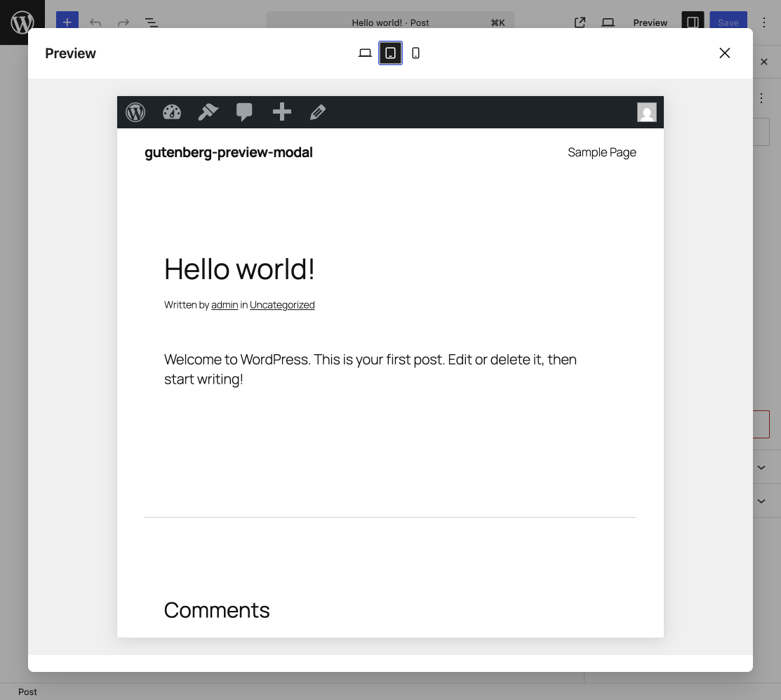Open the device preview laptop dropdown in editor toolbar
The height and width of the screenshot is (700, 781).
pos(608,22)
